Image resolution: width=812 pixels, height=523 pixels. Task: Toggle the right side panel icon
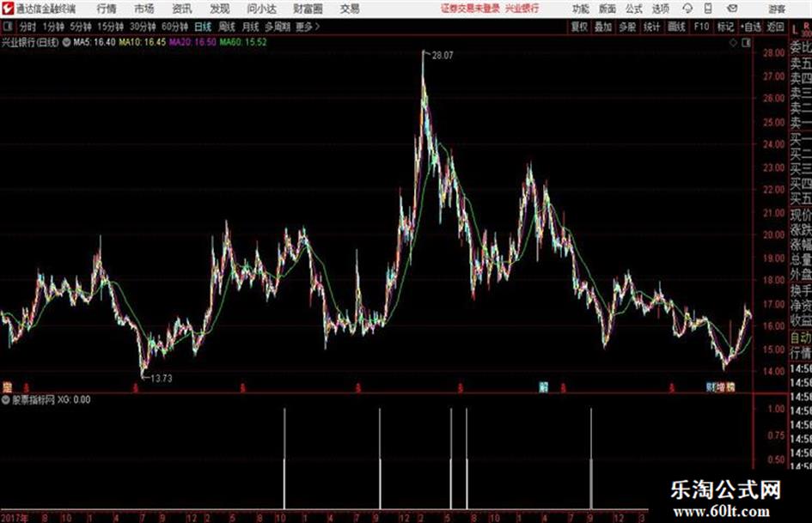pyautogui.click(x=746, y=43)
